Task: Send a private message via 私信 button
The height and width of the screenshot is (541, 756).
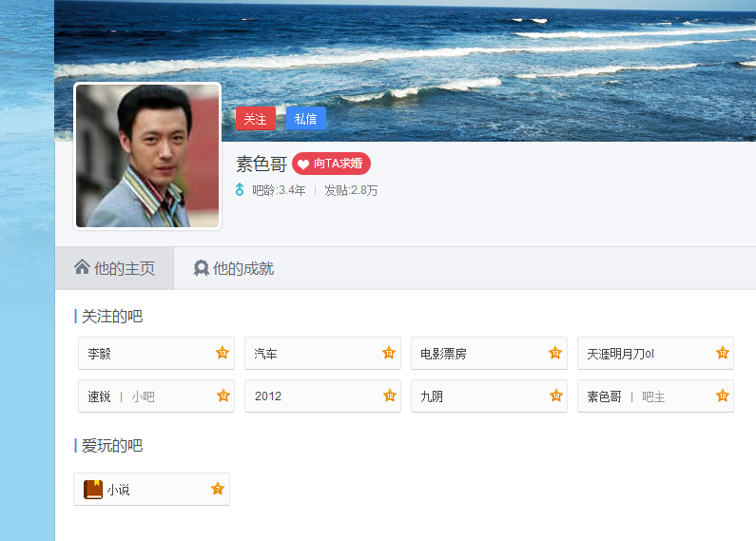Action: pyautogui.click(x=306, y=119)
